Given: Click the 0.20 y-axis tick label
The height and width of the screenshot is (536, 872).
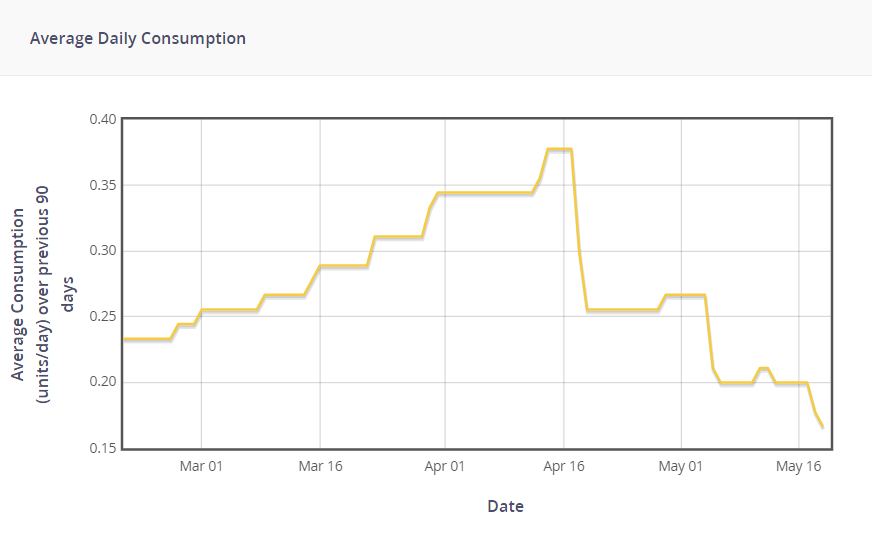Looking at the screenshot, I should [103, 383].
